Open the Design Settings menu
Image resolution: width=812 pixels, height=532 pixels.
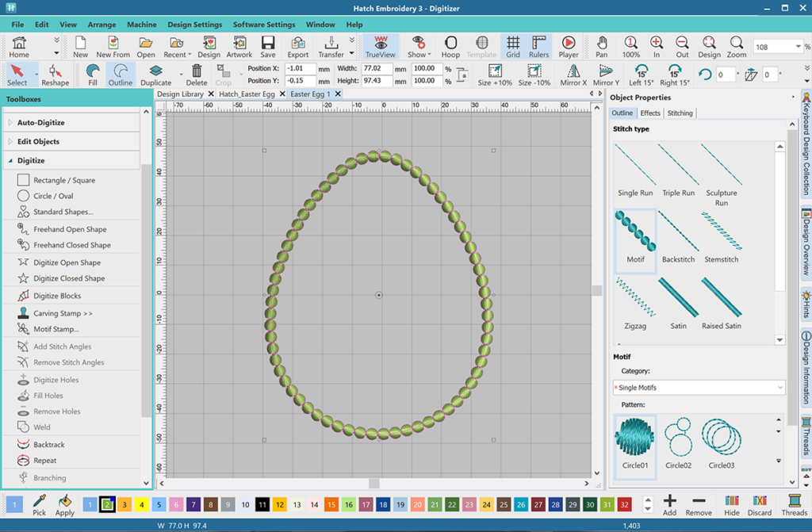[x=194, y=25]
